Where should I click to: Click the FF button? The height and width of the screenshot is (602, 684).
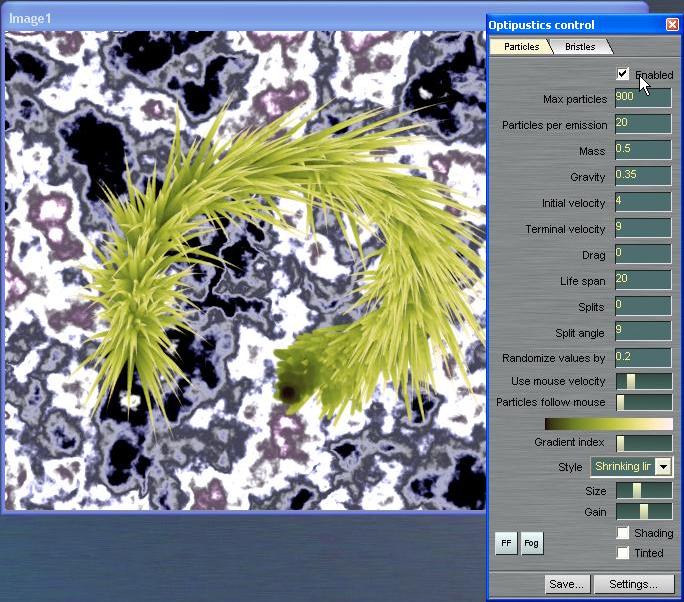[507, 543]
